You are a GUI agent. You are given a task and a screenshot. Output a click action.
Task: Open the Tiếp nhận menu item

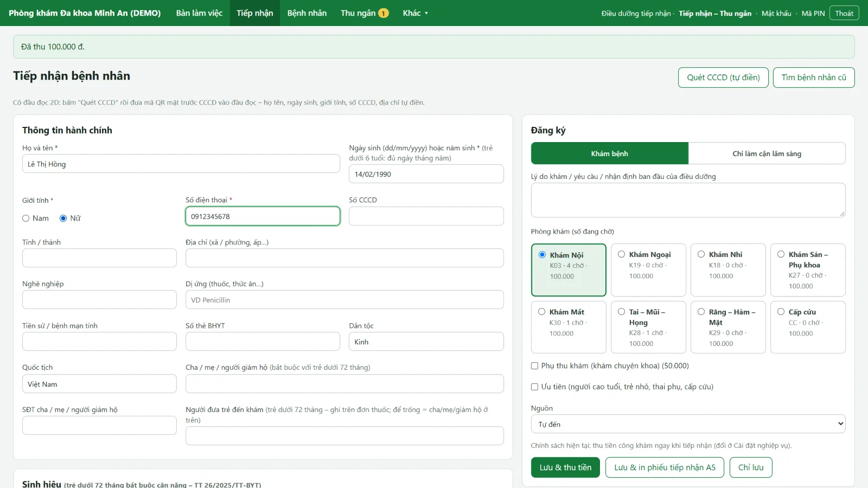point(255,13)
